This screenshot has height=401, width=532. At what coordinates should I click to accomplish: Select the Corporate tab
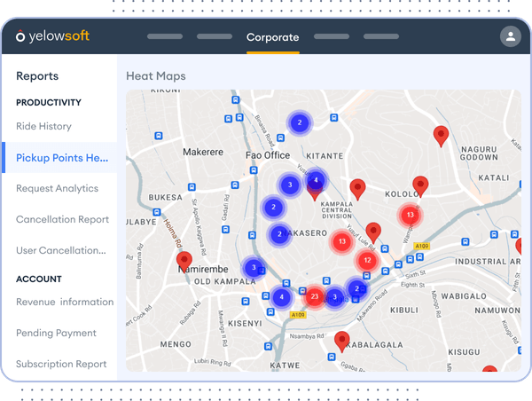point(273,37)
